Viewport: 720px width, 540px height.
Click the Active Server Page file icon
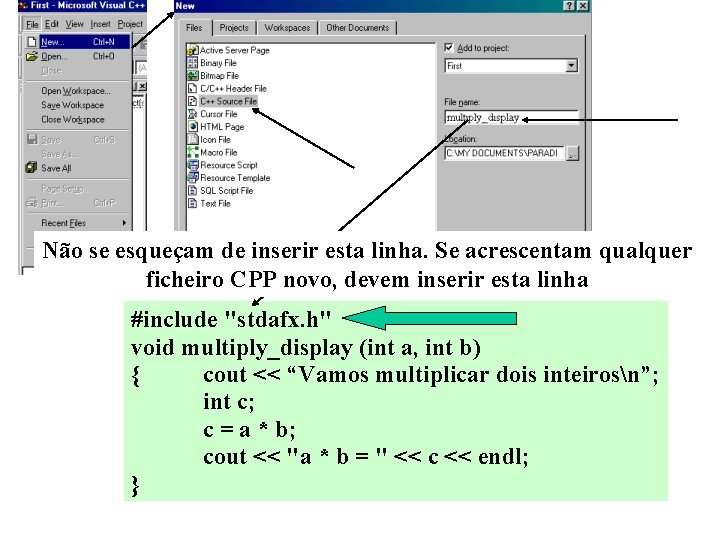pos(193,50)
